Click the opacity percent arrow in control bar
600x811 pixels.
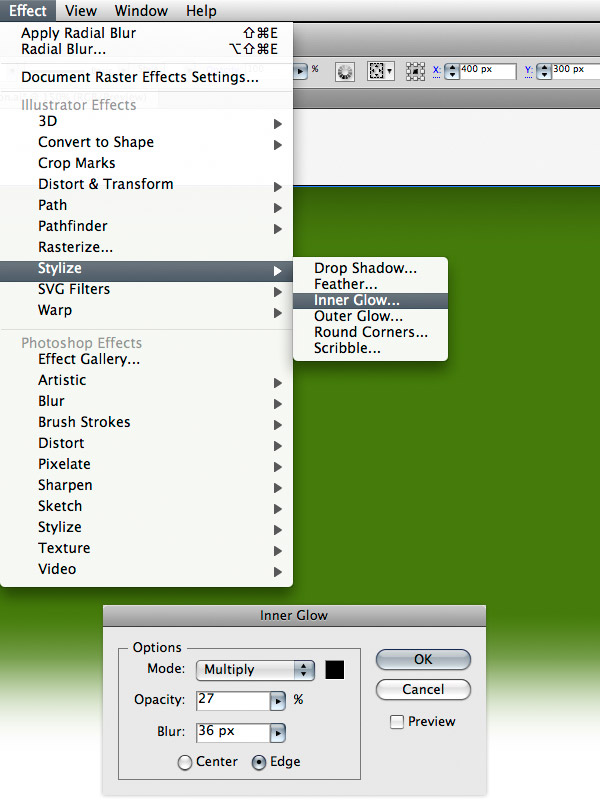pyautogui.click(x=301, y=71)
